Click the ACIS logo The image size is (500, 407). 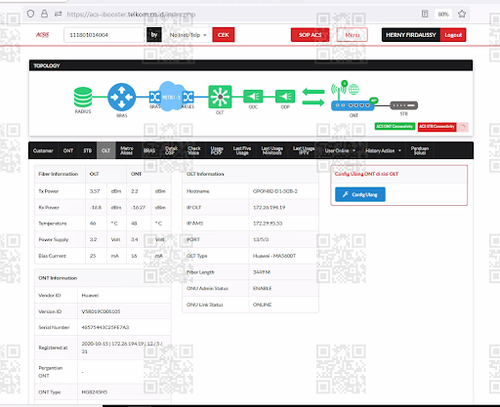click(42, 35)
